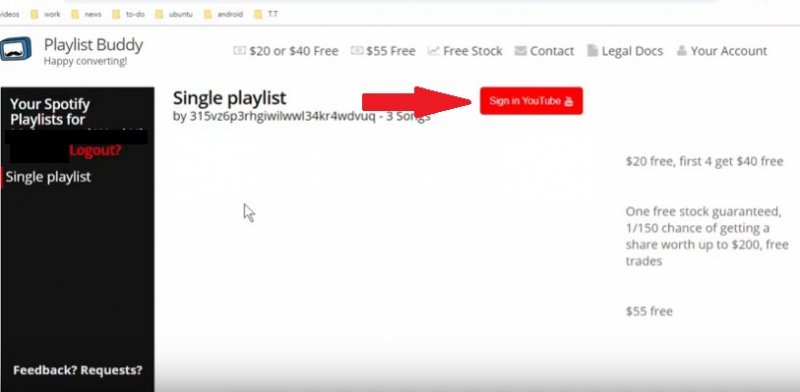Open the ubuntu bookmarks folder
Image resolution: width=800 pixels, height=392 pixels.
coord(174,14)
